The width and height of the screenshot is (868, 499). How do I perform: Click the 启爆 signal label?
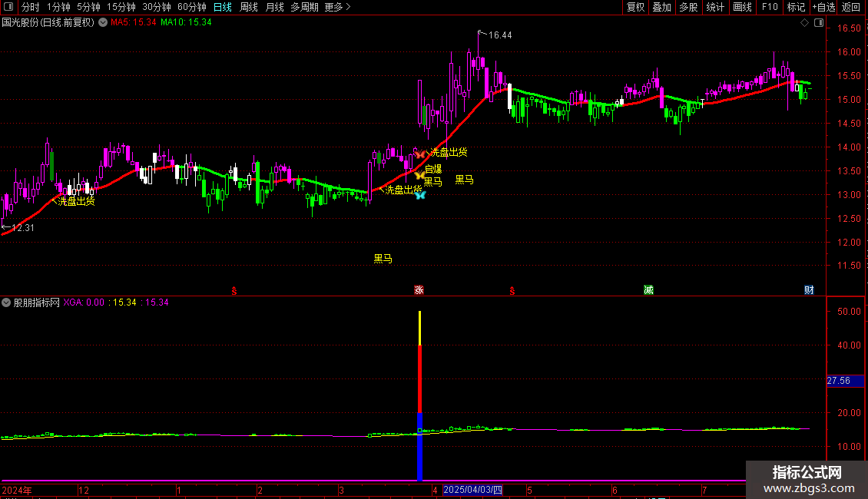(433, 170)
